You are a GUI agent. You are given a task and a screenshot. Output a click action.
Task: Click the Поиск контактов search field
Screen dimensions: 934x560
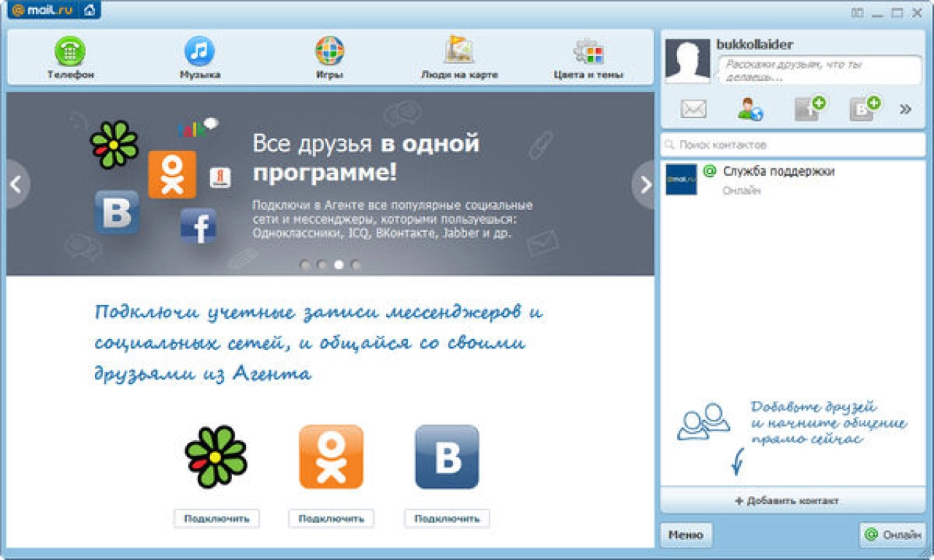point(792,144)
